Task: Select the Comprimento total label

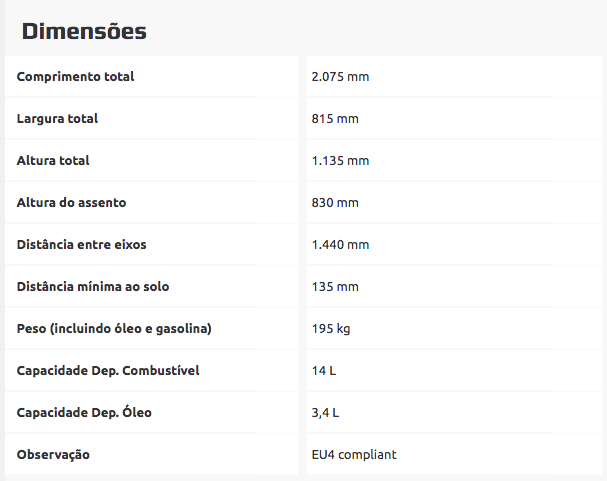Action: tap(75, 77)
